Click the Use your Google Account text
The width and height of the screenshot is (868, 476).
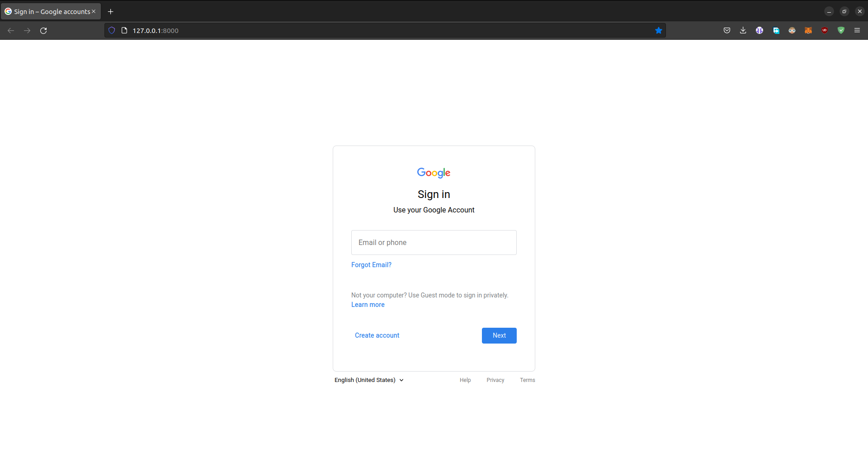pyautogui.click(x=434, y=210)
